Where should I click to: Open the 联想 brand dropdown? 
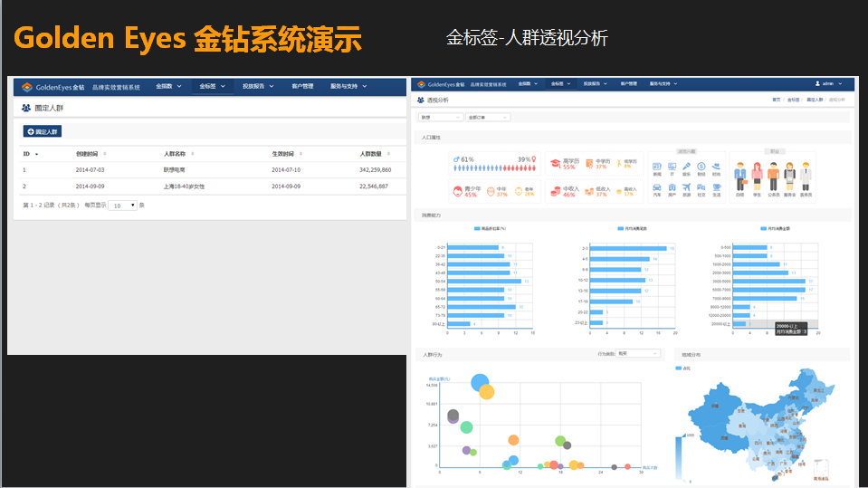[440, 118]
